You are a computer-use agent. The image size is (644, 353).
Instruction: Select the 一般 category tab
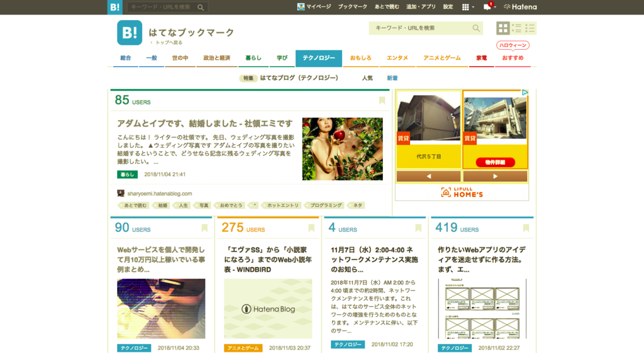tap(152, 58)
